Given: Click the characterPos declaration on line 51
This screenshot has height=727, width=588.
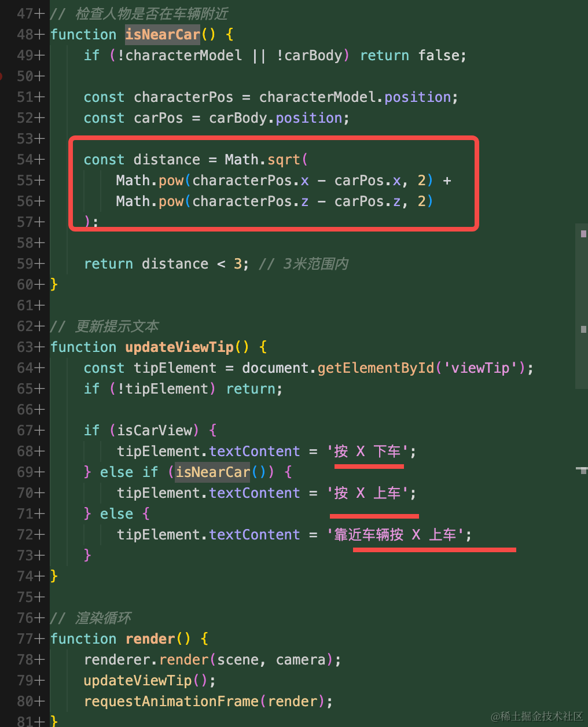Looking at the screenshot, I should pyautogui.click(x=183, y=97).
